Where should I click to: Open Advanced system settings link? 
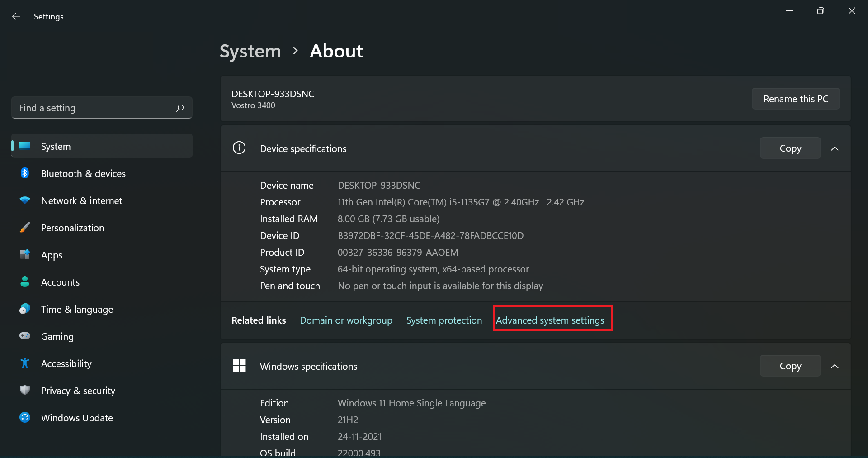tap(550, 320)
